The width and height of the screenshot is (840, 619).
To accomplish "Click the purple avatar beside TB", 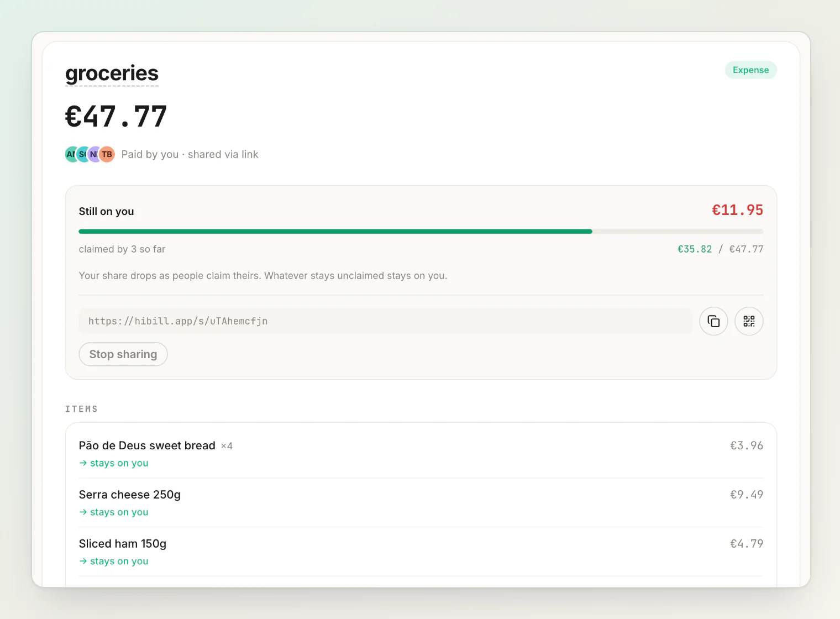I will (x=95, y=154).
